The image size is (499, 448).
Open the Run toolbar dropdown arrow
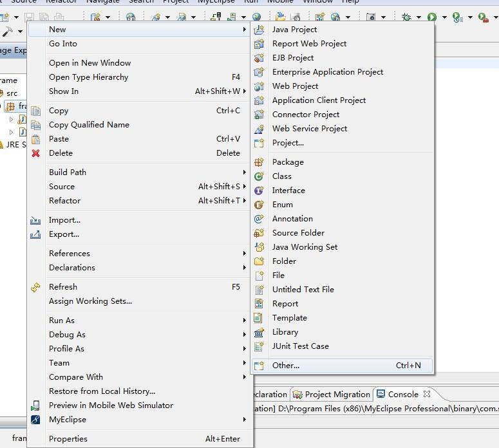(x=444, y=17)
